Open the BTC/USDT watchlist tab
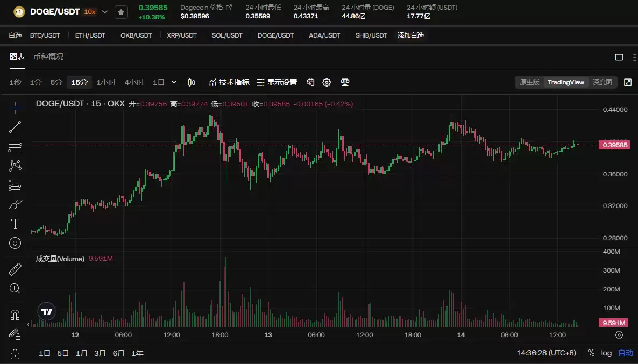638x364 pixels. [x=45, y=34]
